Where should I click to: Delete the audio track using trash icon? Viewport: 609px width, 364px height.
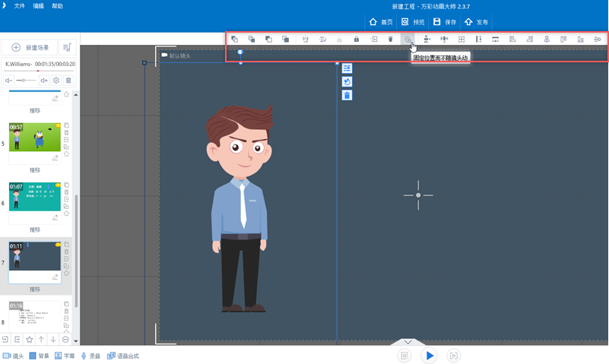click(68, 80)
